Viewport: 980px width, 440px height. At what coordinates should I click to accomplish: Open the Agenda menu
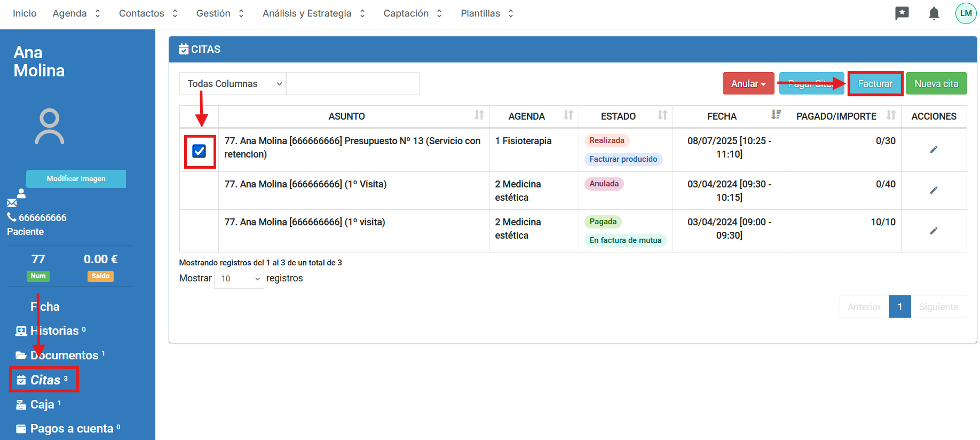76,13
